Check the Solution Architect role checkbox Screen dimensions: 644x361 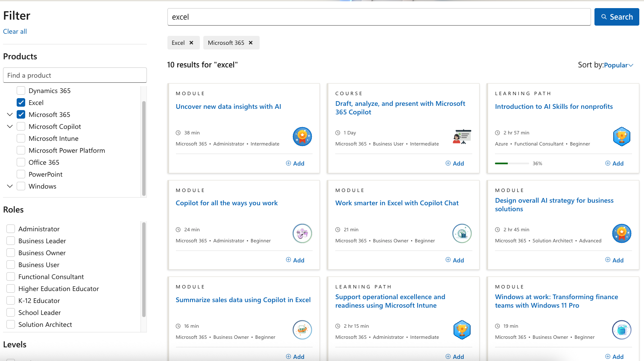[x=11, y=324]
